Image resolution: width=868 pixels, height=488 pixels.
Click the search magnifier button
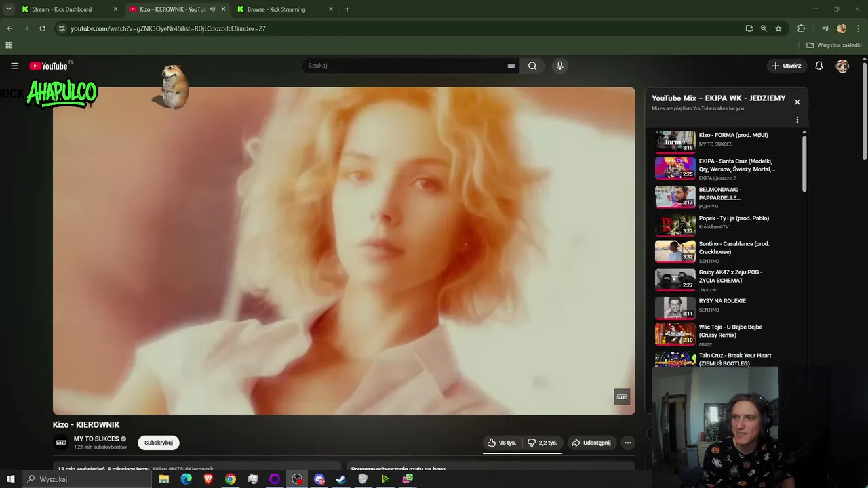pyautogui.click(x=532, y=66)
